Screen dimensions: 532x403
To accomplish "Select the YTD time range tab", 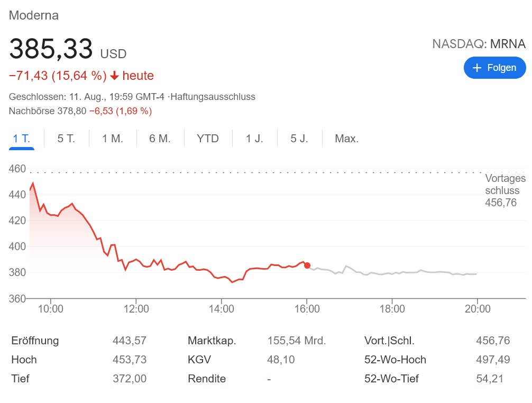I will click(x=208, y=139).
